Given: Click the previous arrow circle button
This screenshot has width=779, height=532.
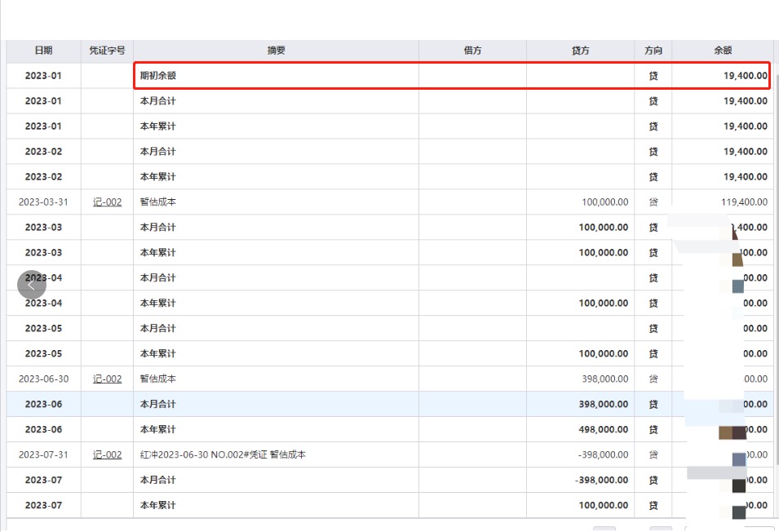Looking at the screenshot, I should click(x=32, y=285).
